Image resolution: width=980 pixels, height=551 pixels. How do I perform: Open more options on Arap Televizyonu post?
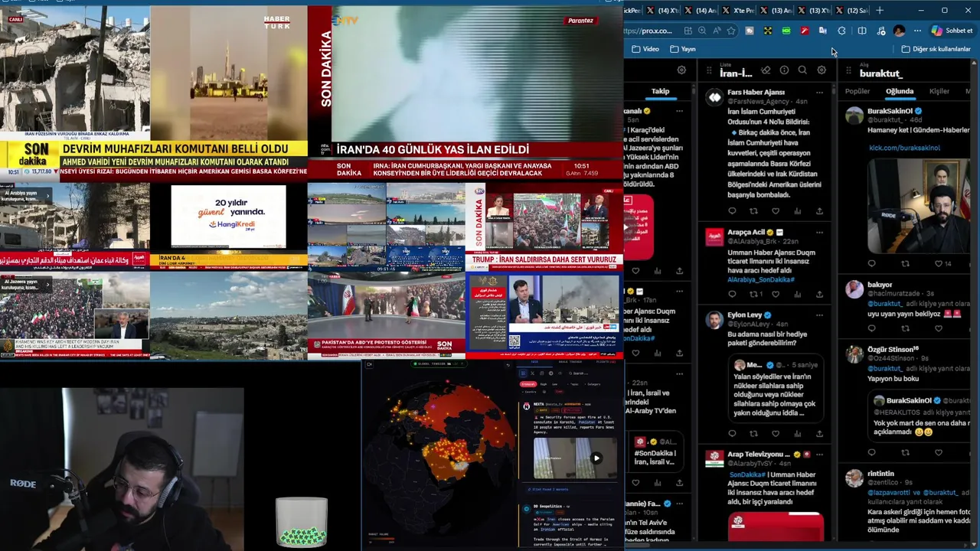tap(819, 455)
